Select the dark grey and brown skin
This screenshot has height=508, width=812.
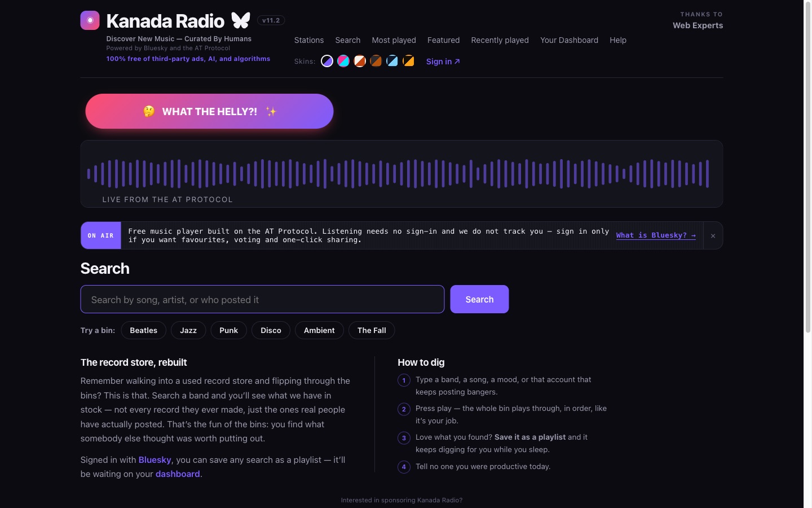(x=376, y=61)
